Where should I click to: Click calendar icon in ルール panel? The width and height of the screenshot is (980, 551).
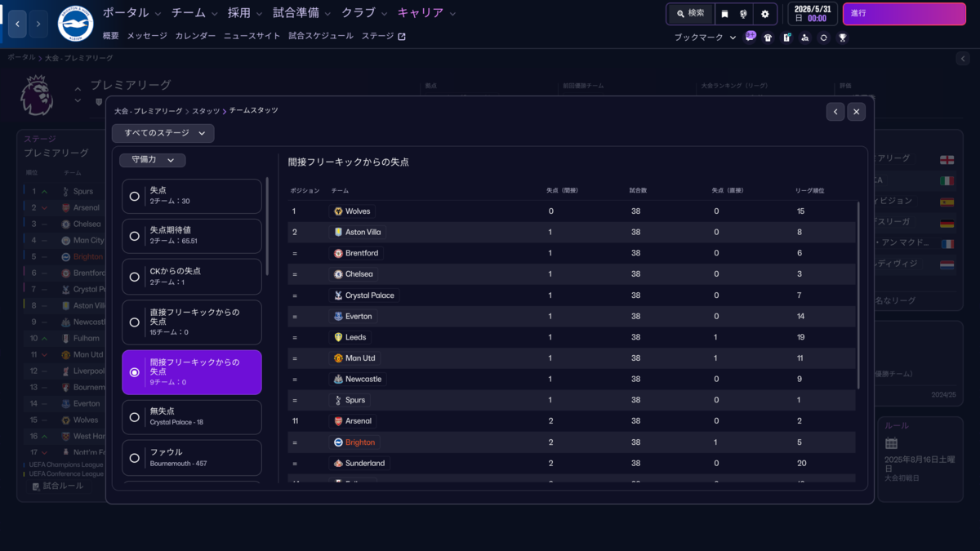[x=891, y=443]
